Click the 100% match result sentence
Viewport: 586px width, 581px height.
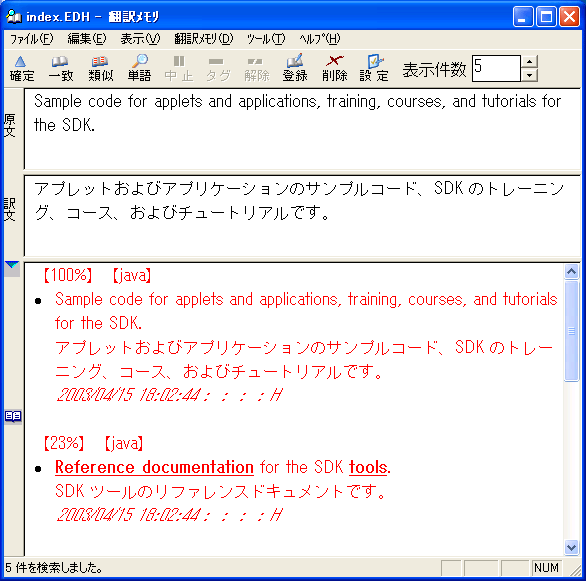point(306,311)
